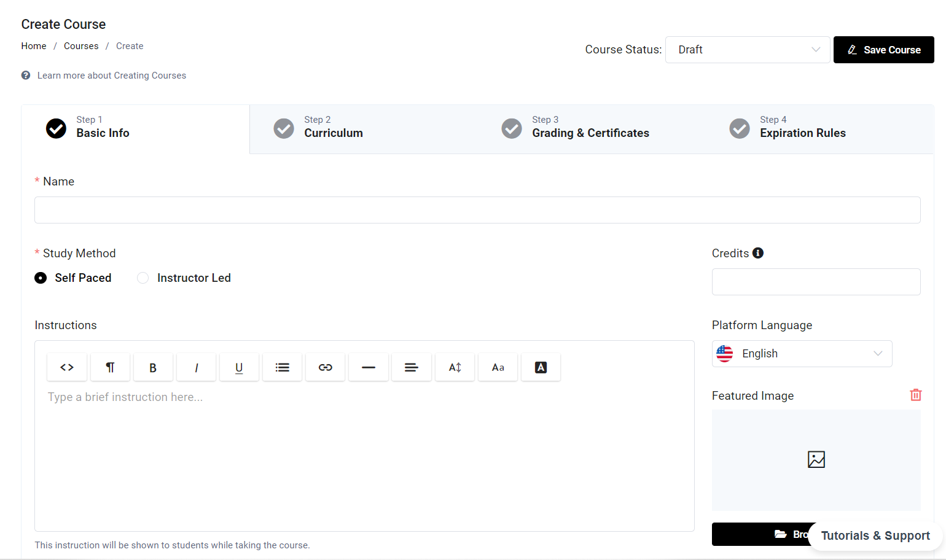Screen dimensions: 946x560
Task: Toggle italic formatting in Instructions editor
Action: 196,367
